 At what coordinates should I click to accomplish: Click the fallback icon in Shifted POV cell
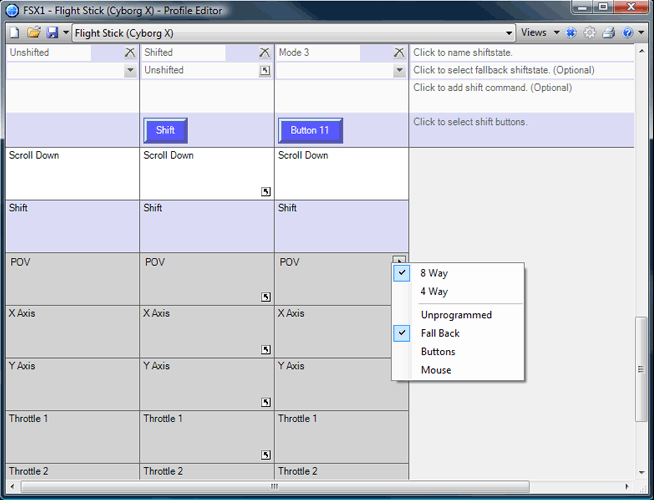click(x=266, y=297)
